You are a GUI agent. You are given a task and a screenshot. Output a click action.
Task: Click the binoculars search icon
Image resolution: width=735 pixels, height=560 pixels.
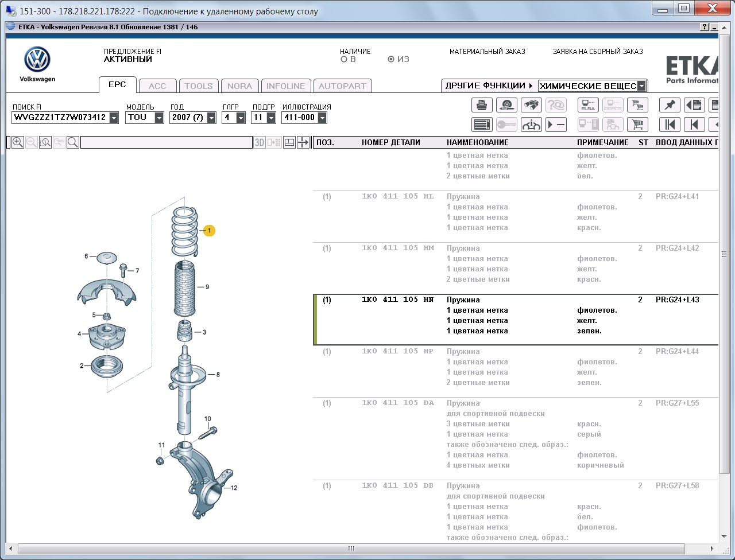[x=531, y=105]
